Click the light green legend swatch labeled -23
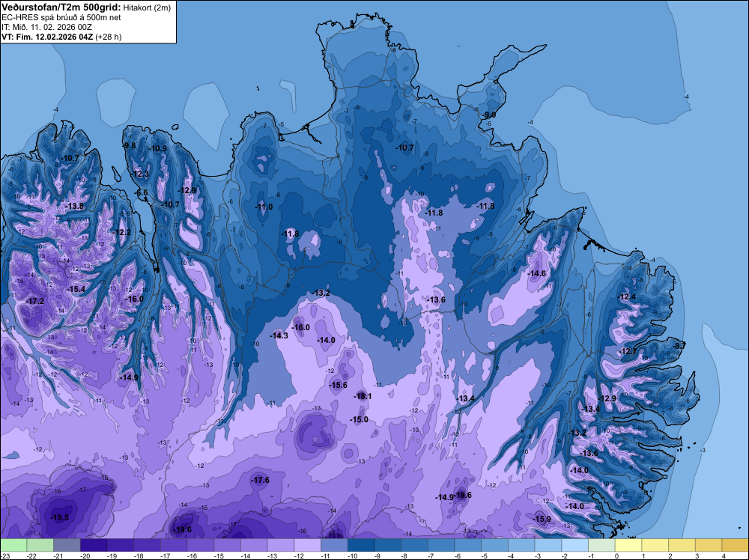 (x=13, y=545)
